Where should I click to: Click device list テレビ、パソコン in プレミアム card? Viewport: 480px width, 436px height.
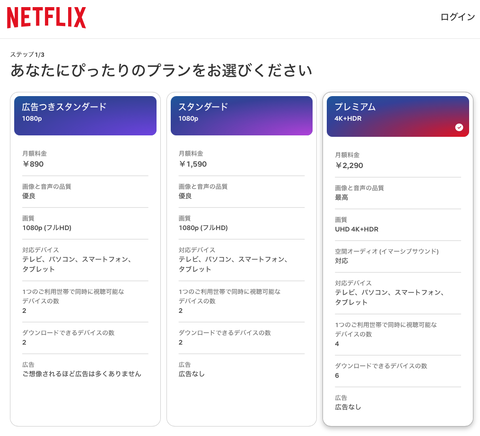pyautogui.click(x=389, y=297)
